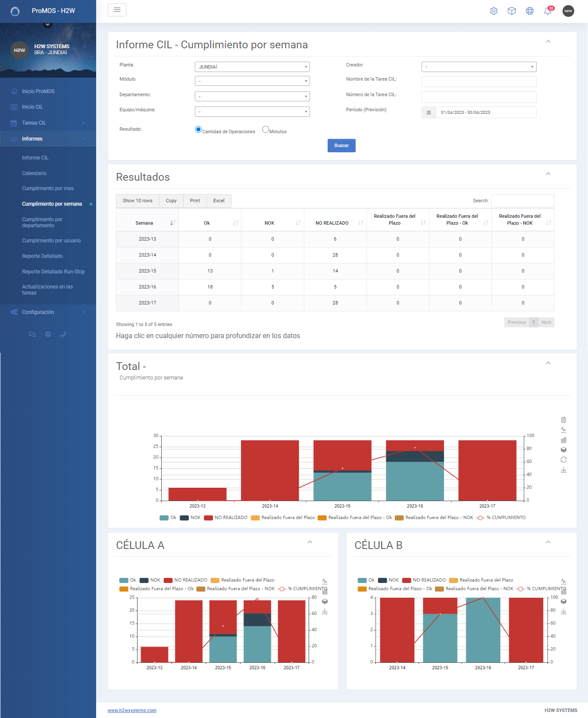
Task: Click the Nombre de la Tarea CIL input
Action: point(479,82)
